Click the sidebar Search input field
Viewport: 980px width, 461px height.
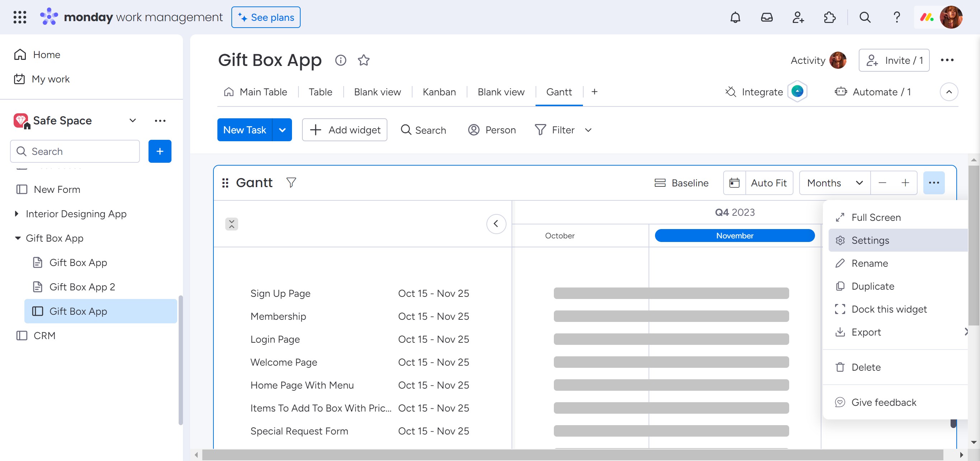(x=75, y=151)
